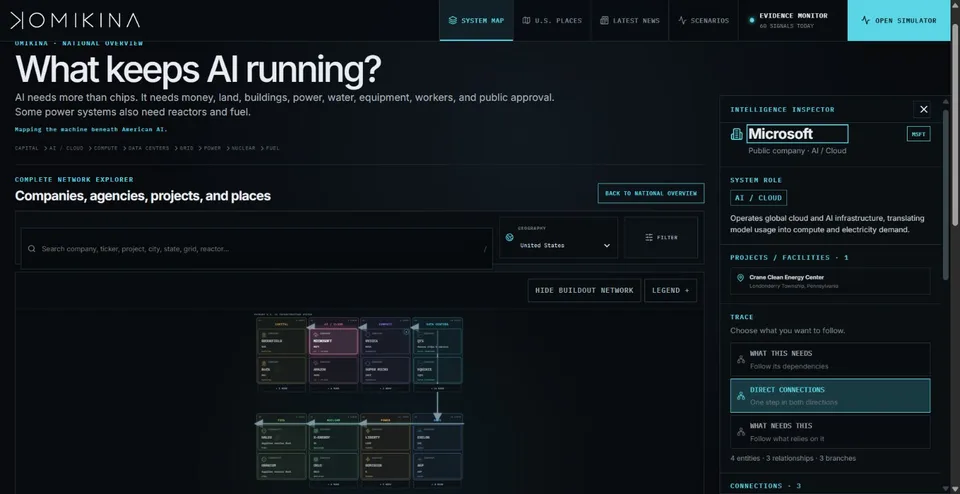Click the inspector panel scrollbar
Screen dimensions: 960x494
pos(946,196)
